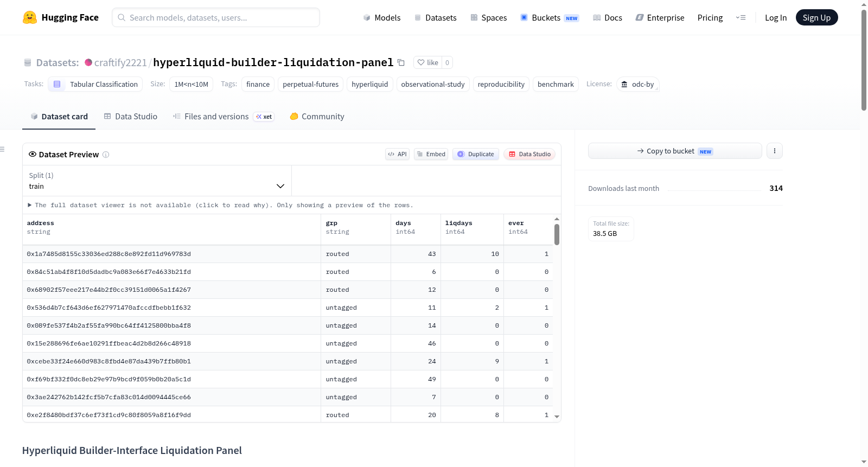Select the perpetual-futures tag
This screenshot has height=467, width=868.
pos(310,84)
